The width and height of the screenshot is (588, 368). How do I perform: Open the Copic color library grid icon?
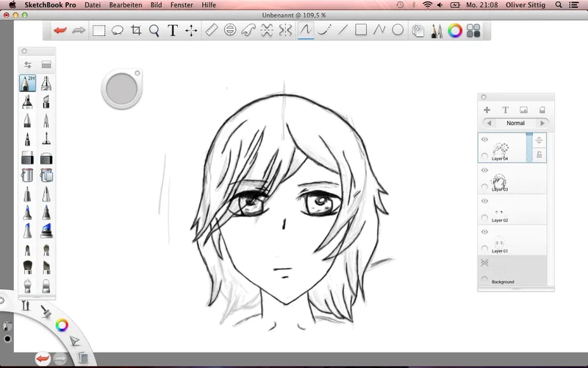tap(473, 31)
